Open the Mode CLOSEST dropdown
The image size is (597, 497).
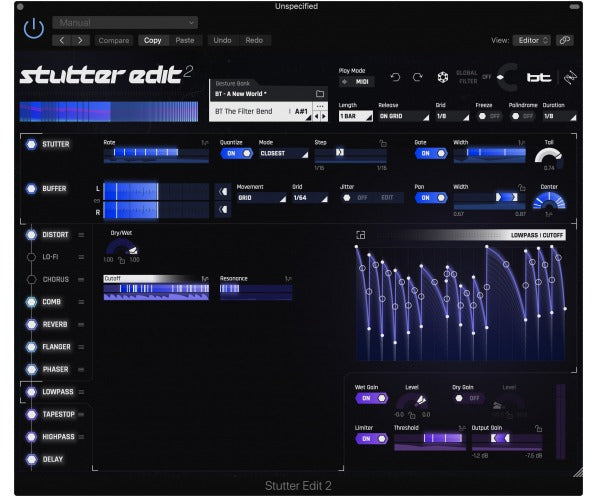point(284,153)
